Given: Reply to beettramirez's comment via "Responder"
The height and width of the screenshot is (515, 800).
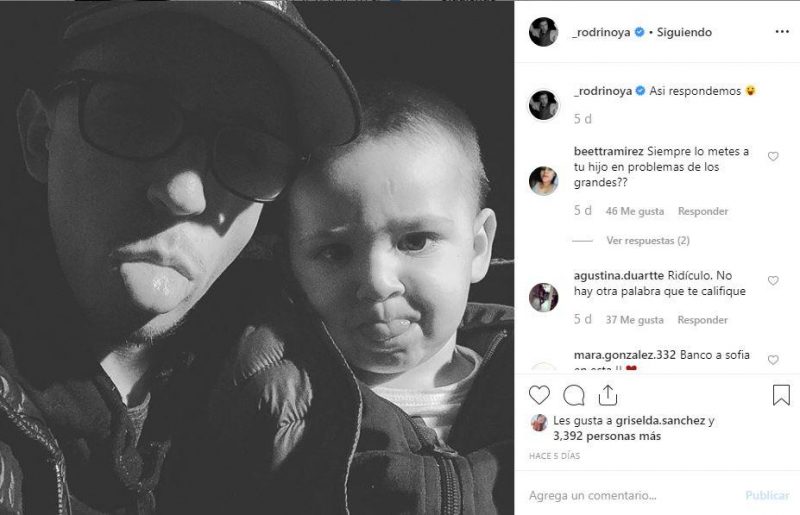Looking at the screenshot, I should point(703,211).
